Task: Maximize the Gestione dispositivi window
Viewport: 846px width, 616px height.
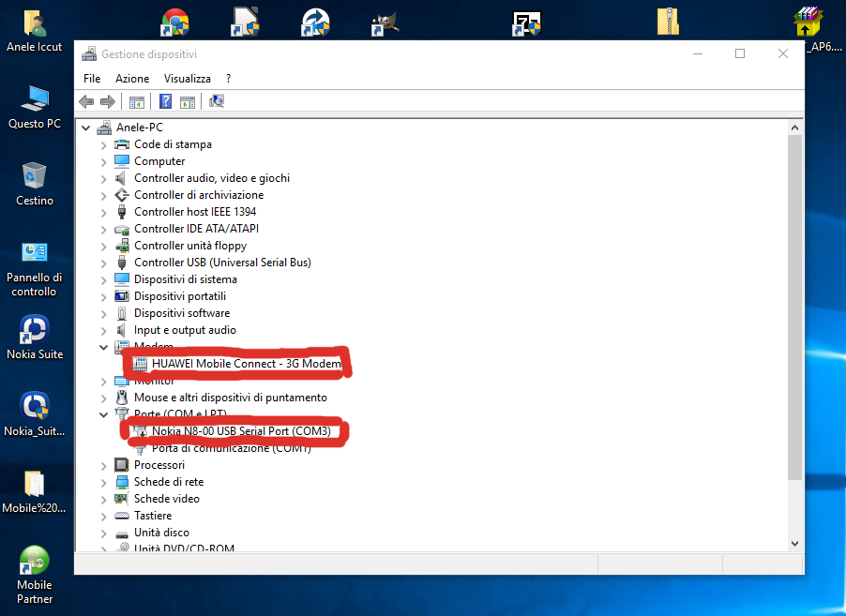Action: click(x=740, y=53)
